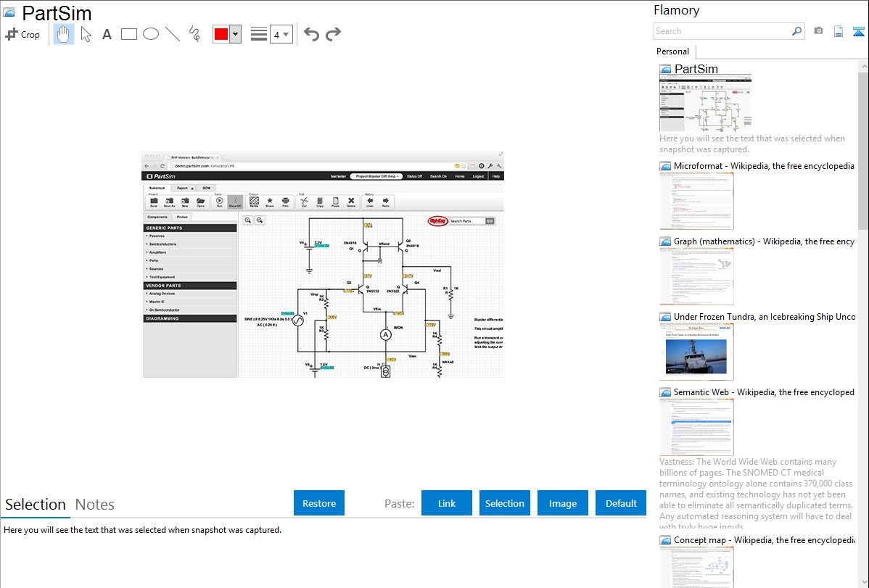Open the Personal tab
Screen dimensions: 869x588
672,51
